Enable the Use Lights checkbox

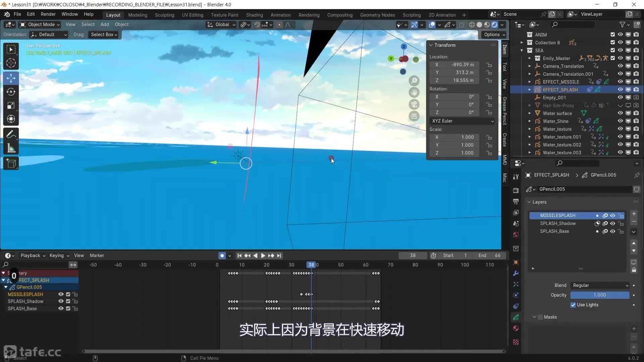click(573, 305)
